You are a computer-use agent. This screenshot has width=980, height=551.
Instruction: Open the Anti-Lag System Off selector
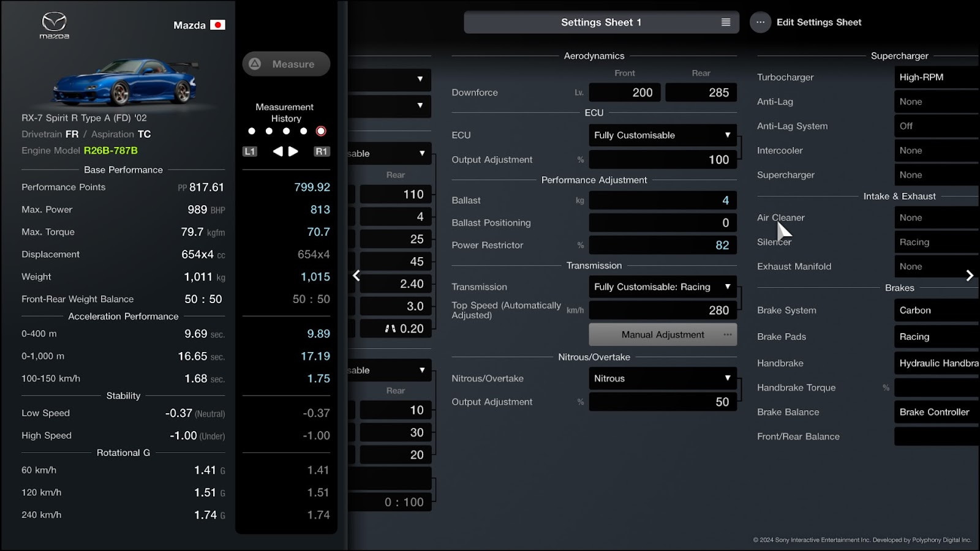(x=937, y=126)
